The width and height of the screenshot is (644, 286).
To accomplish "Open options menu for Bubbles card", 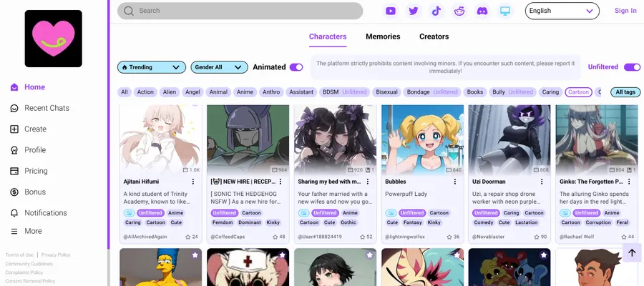I will click(454, 182).
